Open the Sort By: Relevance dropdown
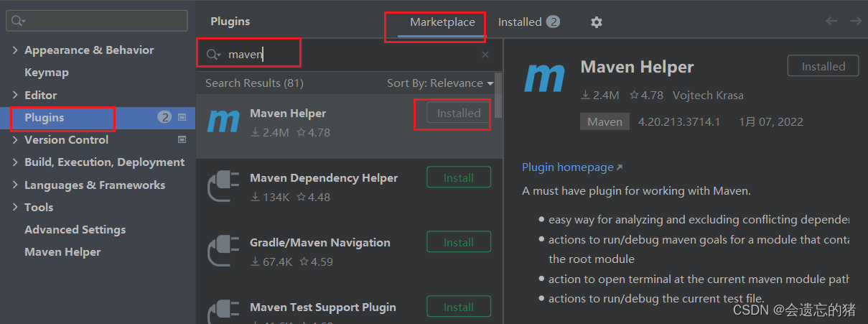Viewport: 868px width, 324px height. (x=440, y=83)
